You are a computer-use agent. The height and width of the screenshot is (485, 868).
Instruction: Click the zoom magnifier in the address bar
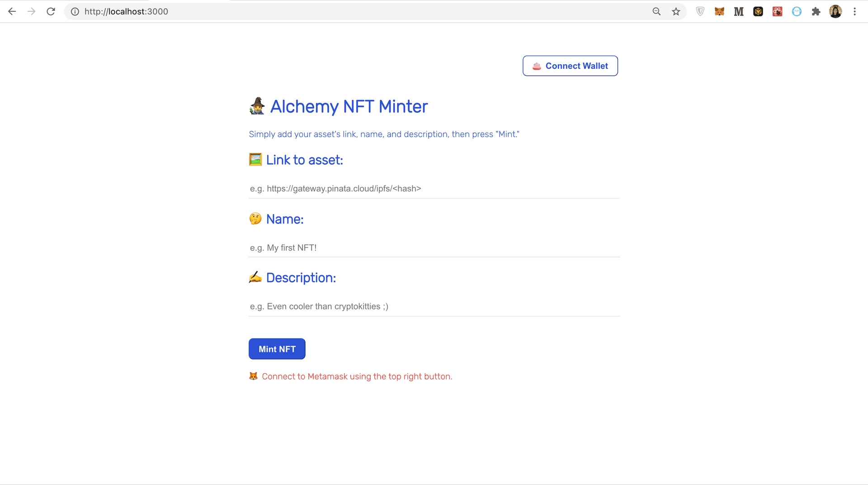pyautogui.click(x=656, y=11)
